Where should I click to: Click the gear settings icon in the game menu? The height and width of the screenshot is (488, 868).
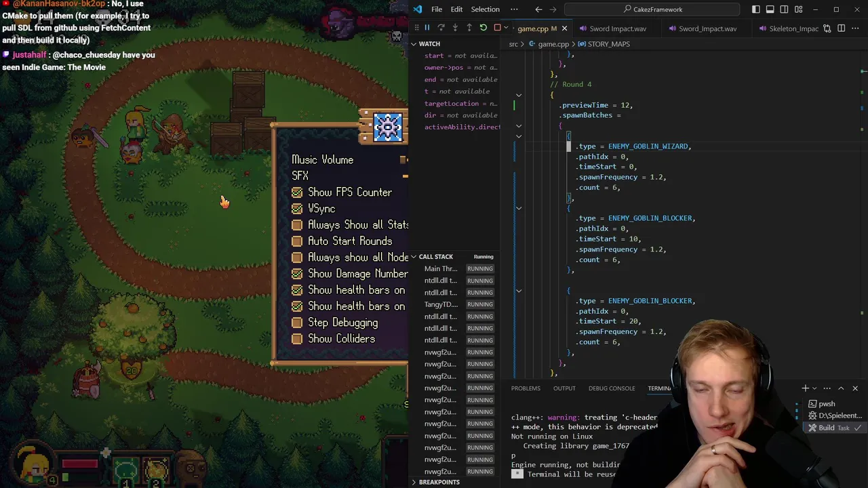(388, 127)
